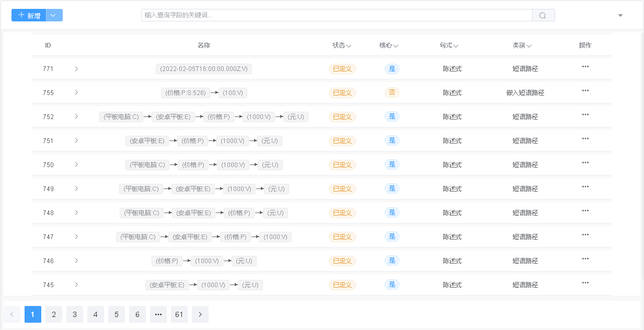Viewport: 644px width, 330px height.
Task: Click the 新增 button
Action: click(x=29, y=16)
